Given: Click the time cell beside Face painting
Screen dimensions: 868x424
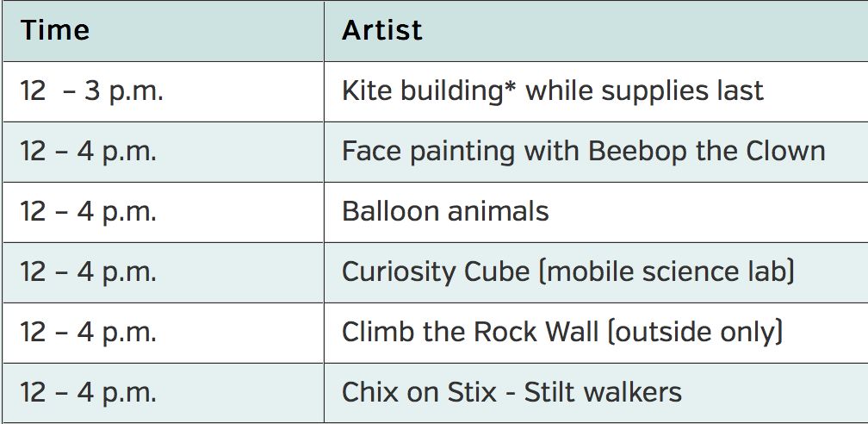Looking at the screenshot, I should click(x=164, y=152).
